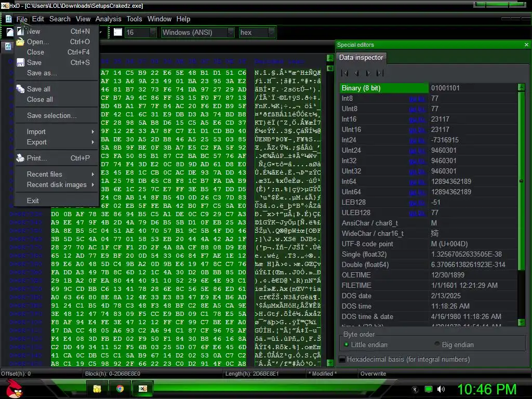Click the green monitor network tray icon
Screen dimensions: 532x399
429,389
